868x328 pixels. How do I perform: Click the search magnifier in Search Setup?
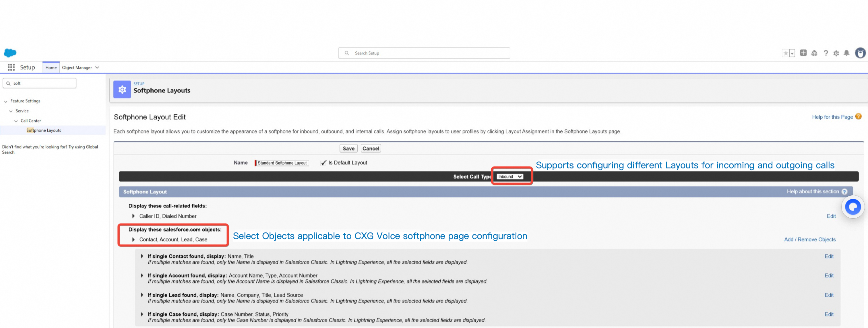347,53
